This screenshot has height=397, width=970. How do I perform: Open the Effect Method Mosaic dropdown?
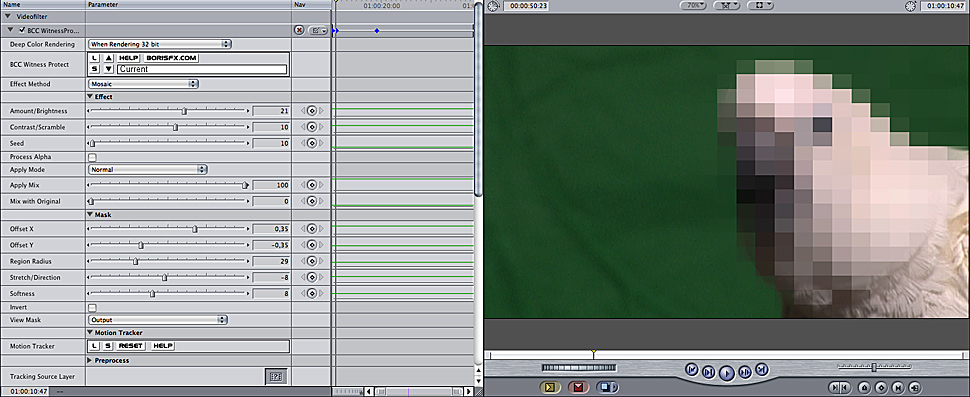(143, 83)
